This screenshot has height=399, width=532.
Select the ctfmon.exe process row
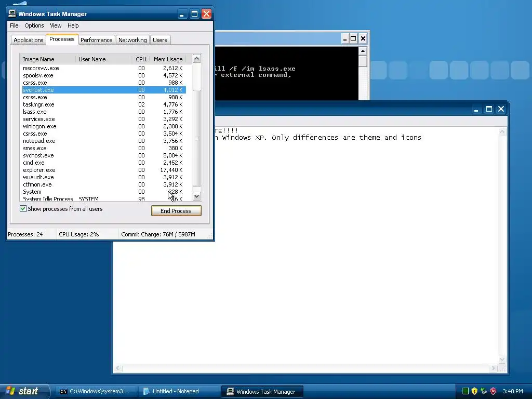coord(104,184)
